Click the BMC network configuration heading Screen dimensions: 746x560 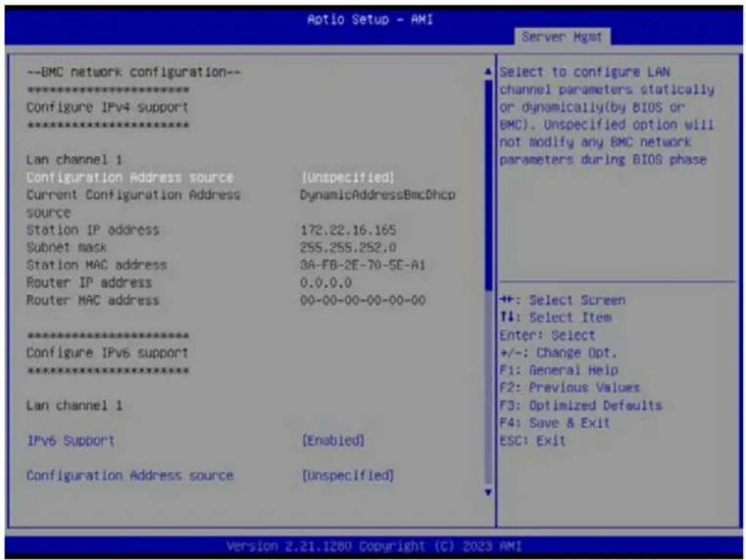click(134, 72)
